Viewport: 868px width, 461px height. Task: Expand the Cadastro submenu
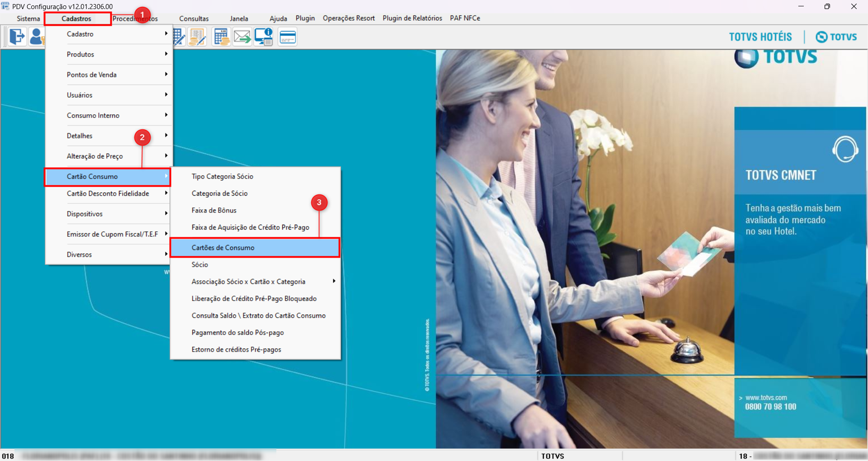tap(109, 34)
